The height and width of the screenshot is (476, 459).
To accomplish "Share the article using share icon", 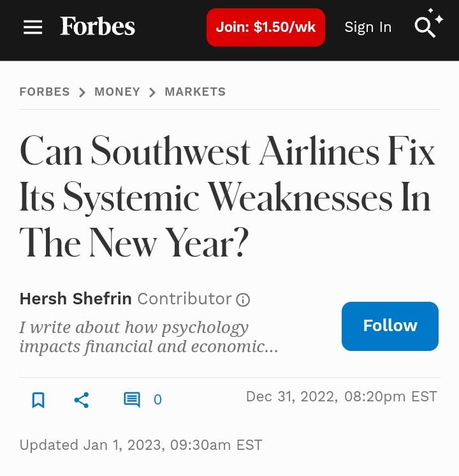I will click(x=82, y=400).
